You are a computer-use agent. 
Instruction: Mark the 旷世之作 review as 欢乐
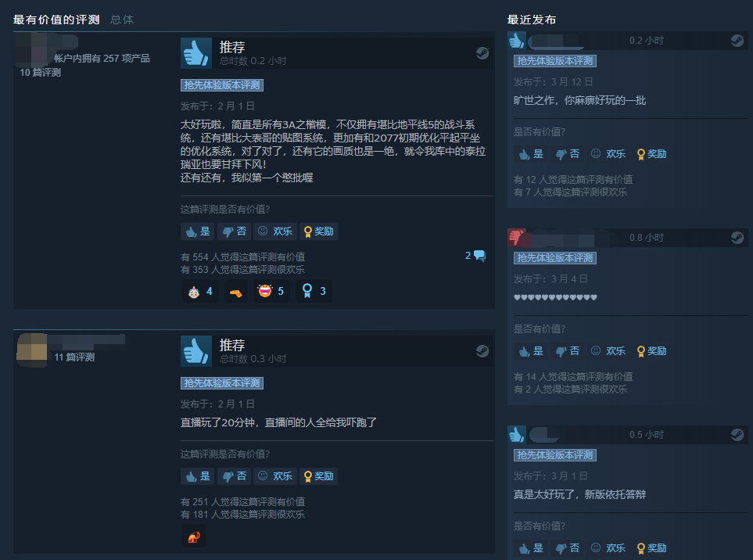coord(608,154)
